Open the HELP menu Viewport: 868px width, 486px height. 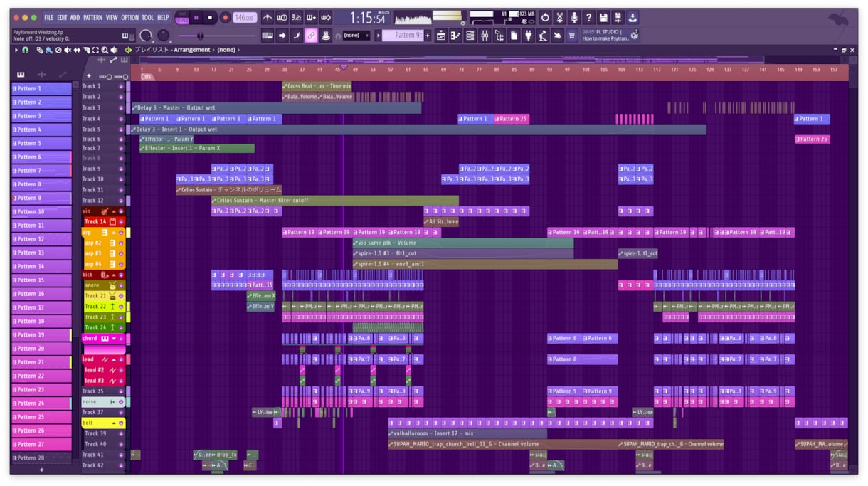pyautogui.click(x=163, y=18)
